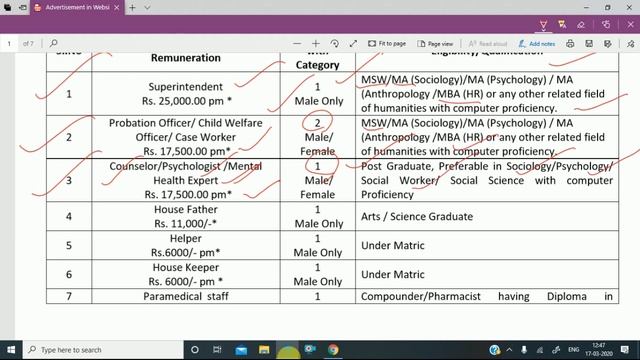Click the 'House Keeper' cell text

tap(186, 267)
